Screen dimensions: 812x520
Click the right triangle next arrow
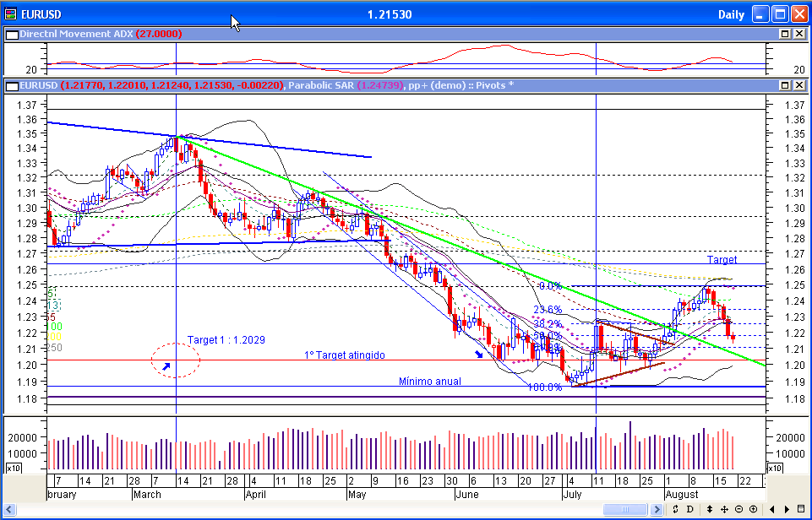(787, 509)
